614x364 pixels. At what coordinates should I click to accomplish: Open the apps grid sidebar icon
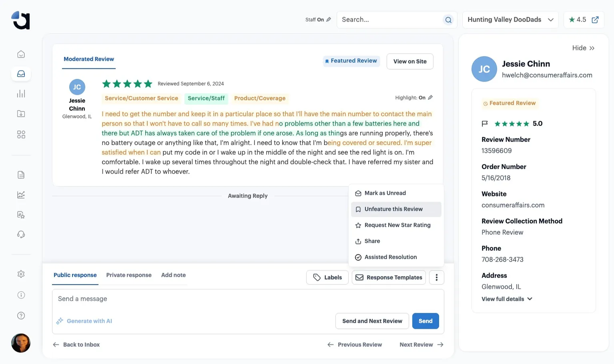click(21, 134)
